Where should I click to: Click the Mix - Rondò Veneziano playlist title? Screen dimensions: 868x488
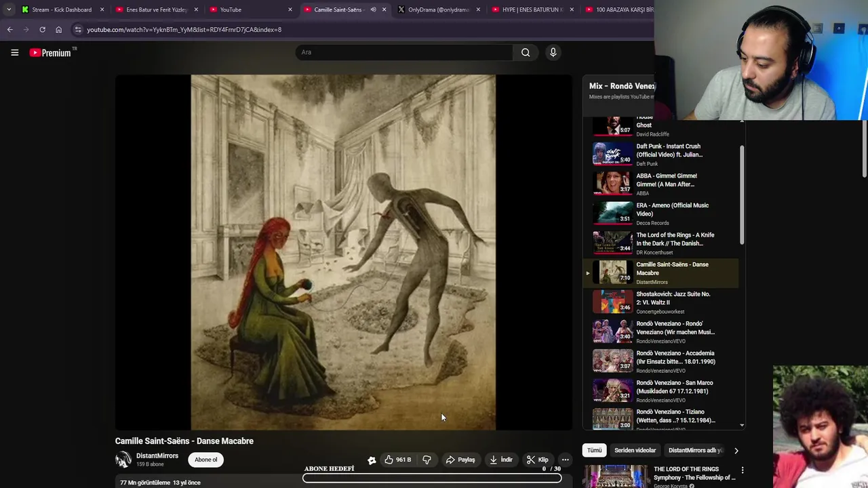(x=622, y=86)
